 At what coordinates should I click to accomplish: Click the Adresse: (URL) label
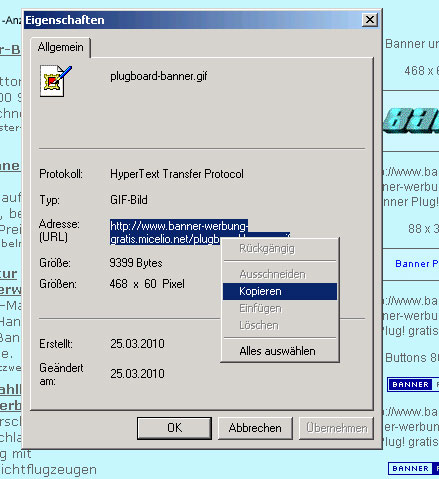tap(59, 231)
